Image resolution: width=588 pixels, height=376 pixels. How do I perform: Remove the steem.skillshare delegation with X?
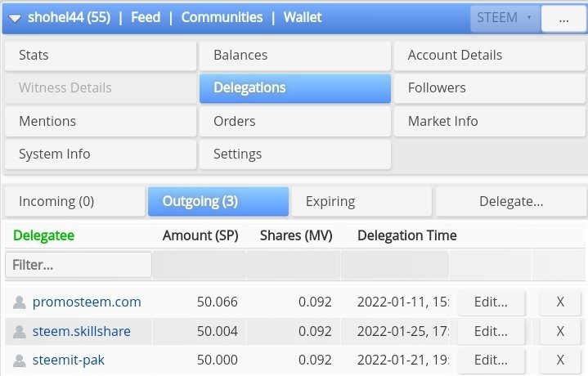pyautogui.click(x=560, y=331)
